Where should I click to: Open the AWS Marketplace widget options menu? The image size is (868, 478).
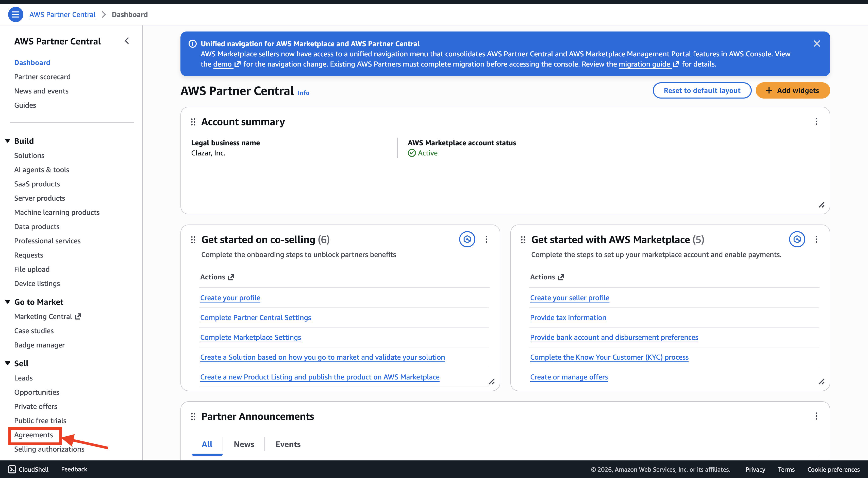pos(816,239)
